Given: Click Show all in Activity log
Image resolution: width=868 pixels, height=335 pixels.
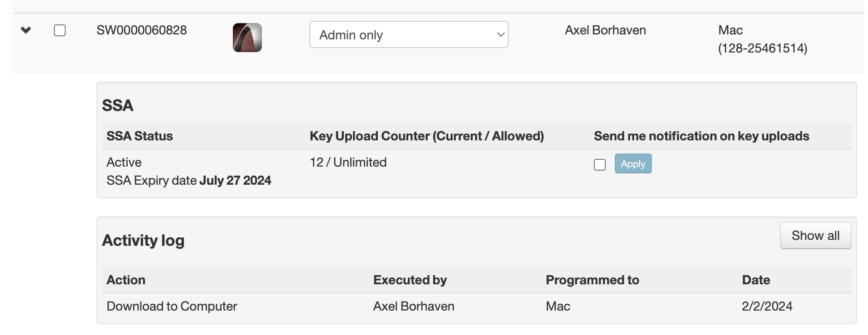Looking at the screenshot, I should coord(815,235).
